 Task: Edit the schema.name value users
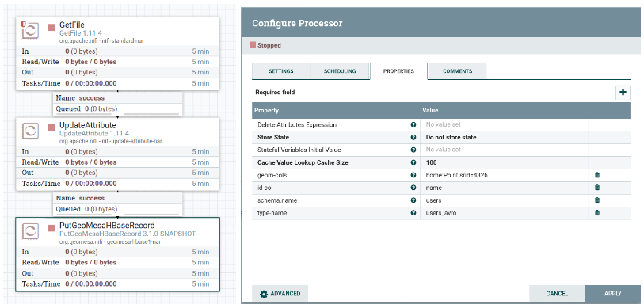coord(505,200)
